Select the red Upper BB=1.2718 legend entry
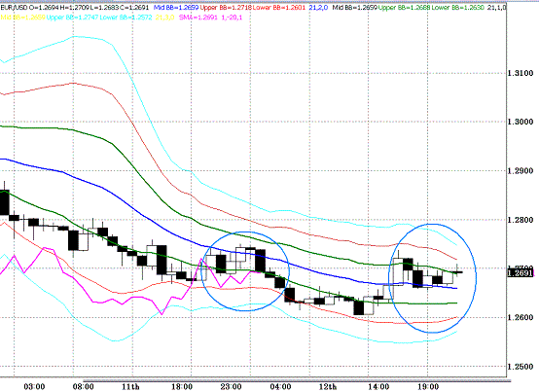This screenshot has width=539, height=392. tap(226, 7)
